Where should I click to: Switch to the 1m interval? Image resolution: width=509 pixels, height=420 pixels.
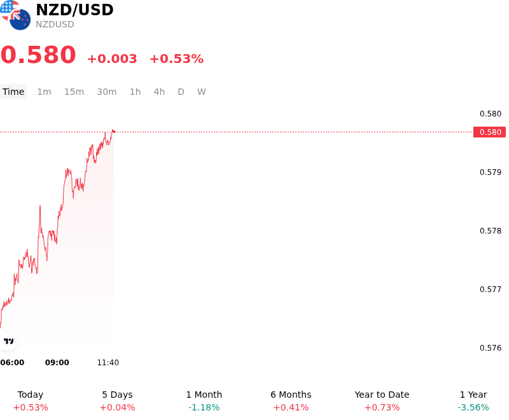[x=44, y=92]
